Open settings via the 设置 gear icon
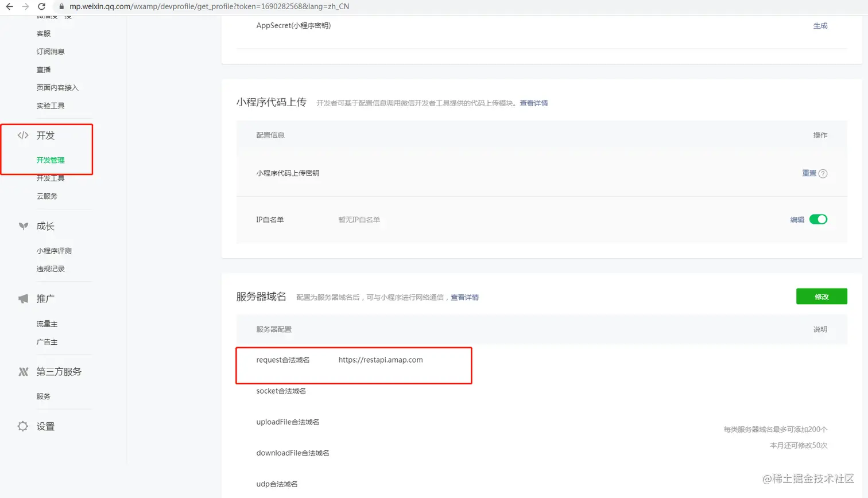Viewport: 868px width, 498px height. [x=22, y=426]
